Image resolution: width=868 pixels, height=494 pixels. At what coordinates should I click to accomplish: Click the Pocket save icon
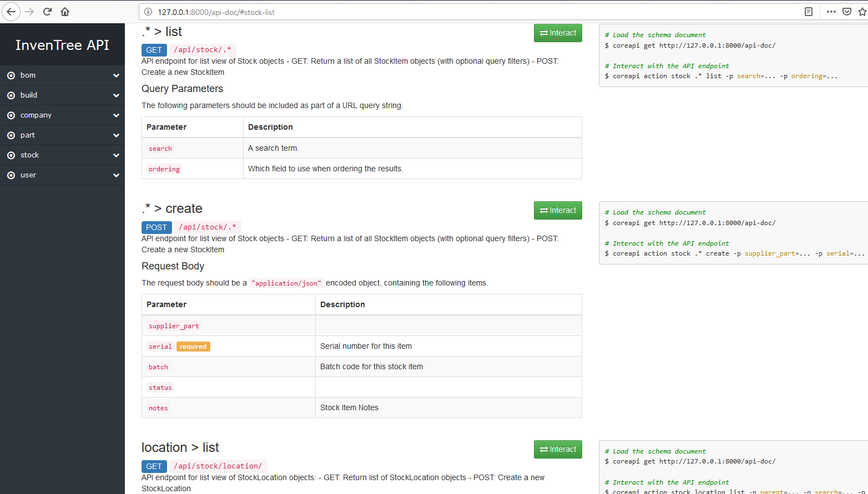(x=847, y=12)
